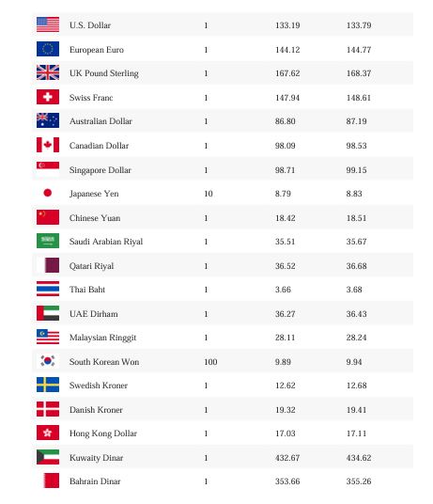Select the Kuwait flag icon
The height and width of the screenshot is (504, 433).
pyautogui.click(x=48, y=457)
